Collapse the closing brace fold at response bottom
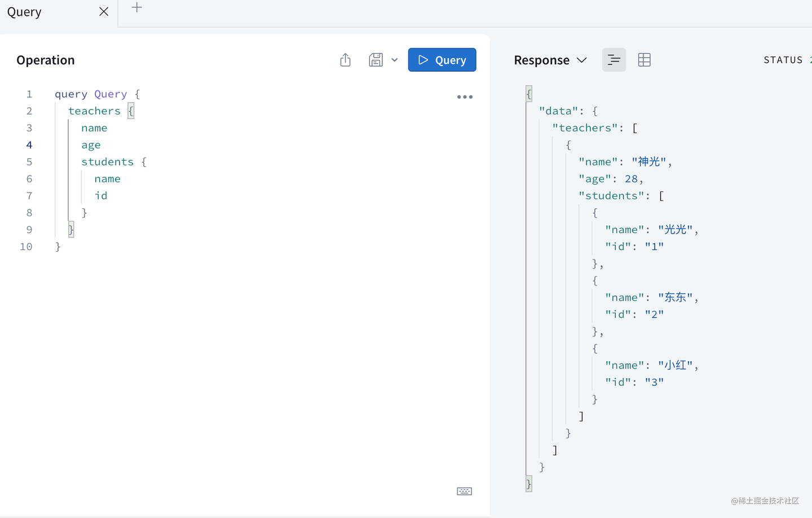 pyautogui.click(x=528, y=484)
